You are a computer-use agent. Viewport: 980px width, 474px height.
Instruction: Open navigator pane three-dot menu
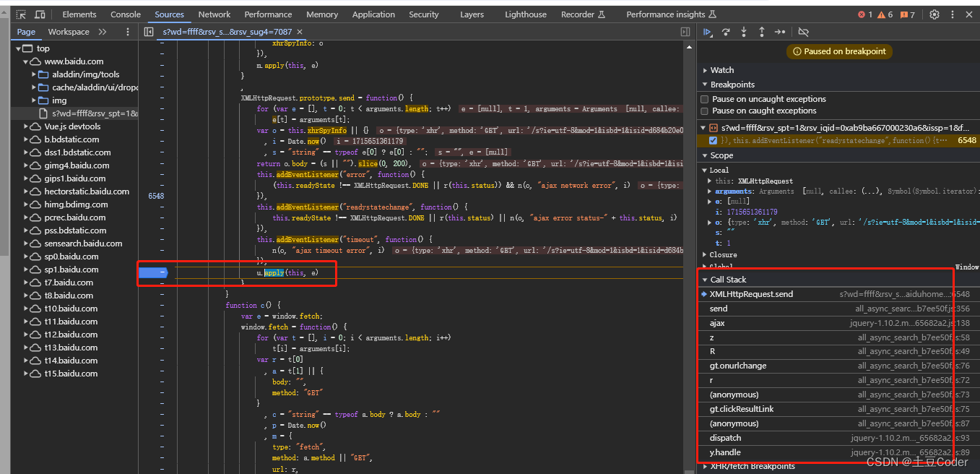[x=128, y=32]
